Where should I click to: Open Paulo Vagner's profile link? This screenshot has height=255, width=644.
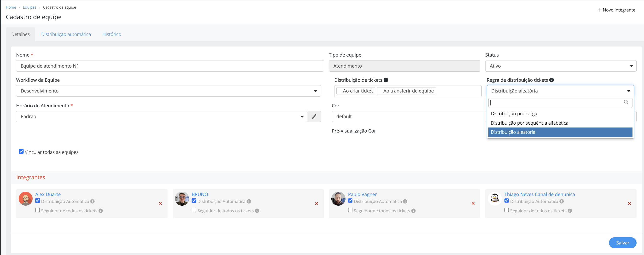coord(362,194)
